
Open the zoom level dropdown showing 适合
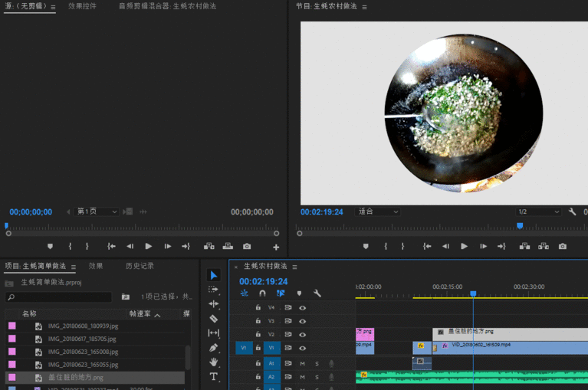(378, 211)
